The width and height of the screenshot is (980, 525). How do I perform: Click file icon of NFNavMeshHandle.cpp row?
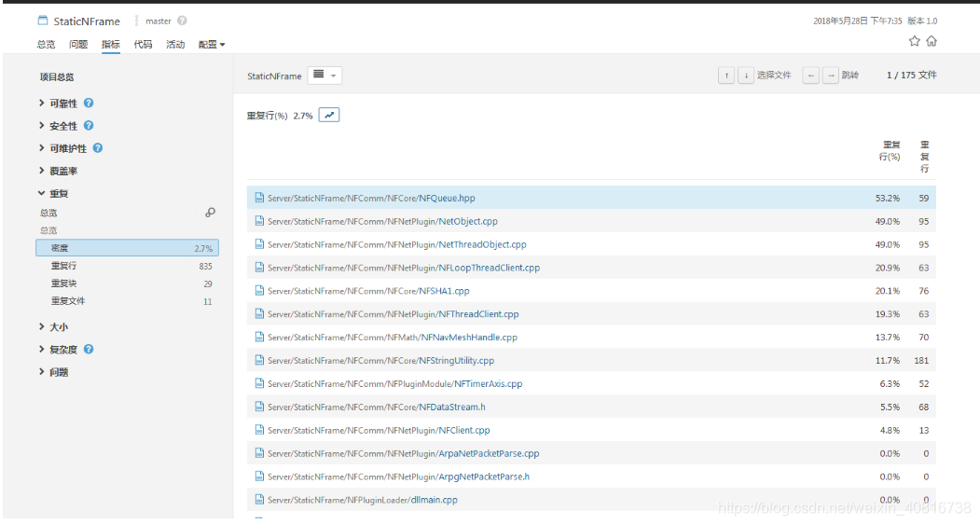[x=259, y=337]
